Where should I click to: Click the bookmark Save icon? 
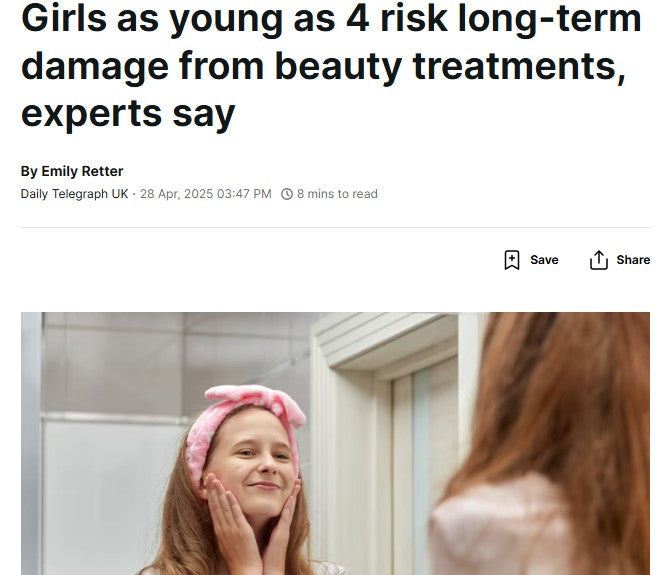click(x=512, y=260)
